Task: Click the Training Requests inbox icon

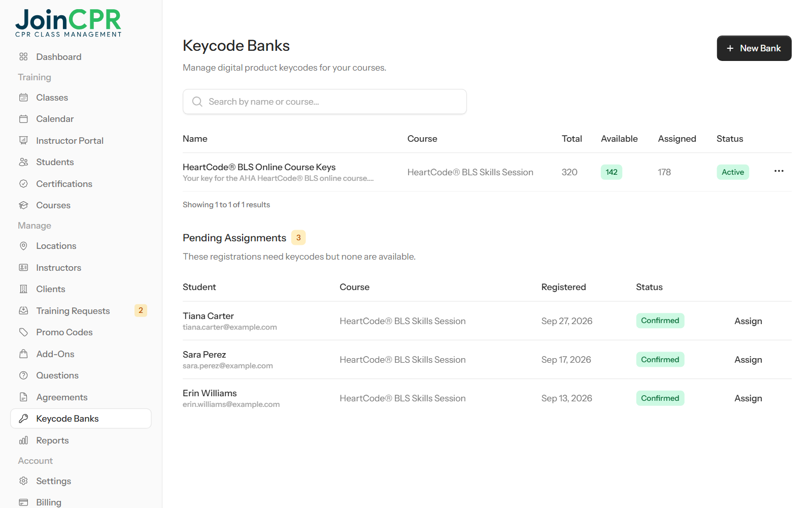Action: coord(23,310)
